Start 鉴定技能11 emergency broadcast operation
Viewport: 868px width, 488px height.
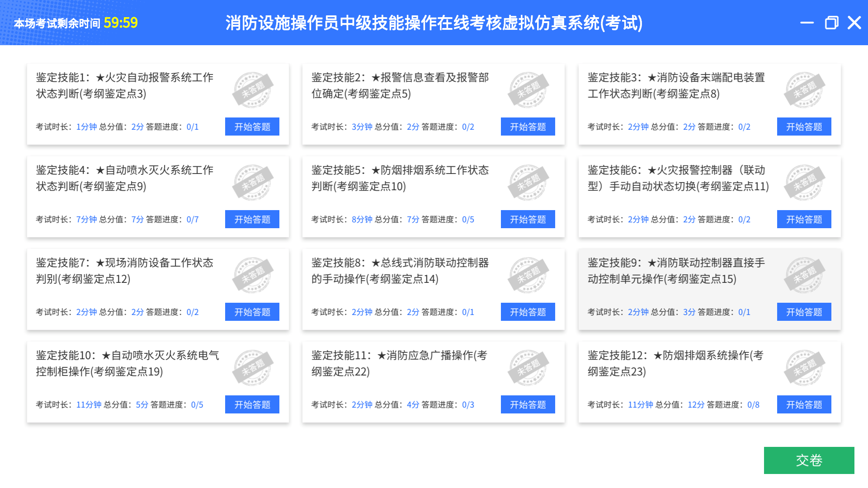tap(528, 404)
